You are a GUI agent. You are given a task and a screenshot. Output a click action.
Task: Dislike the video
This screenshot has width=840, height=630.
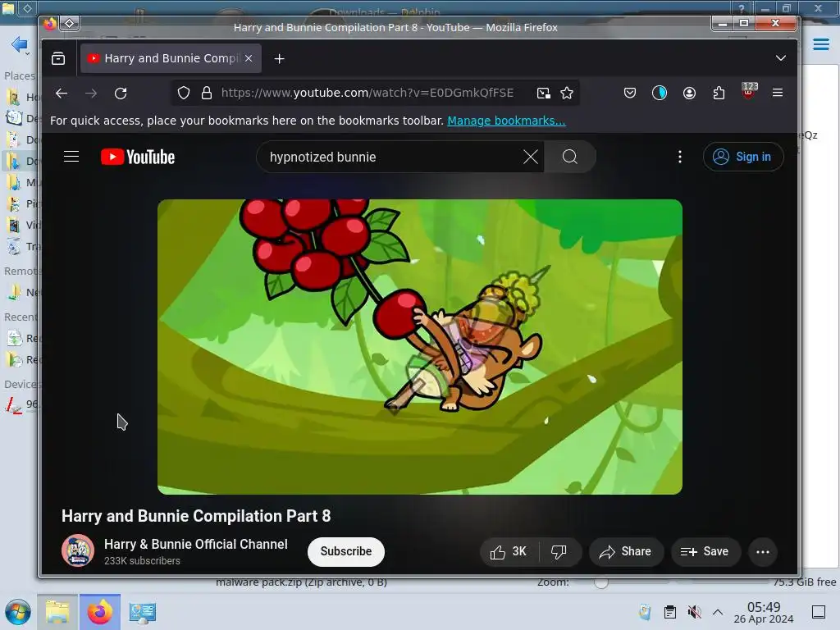[x=559, y=552]
